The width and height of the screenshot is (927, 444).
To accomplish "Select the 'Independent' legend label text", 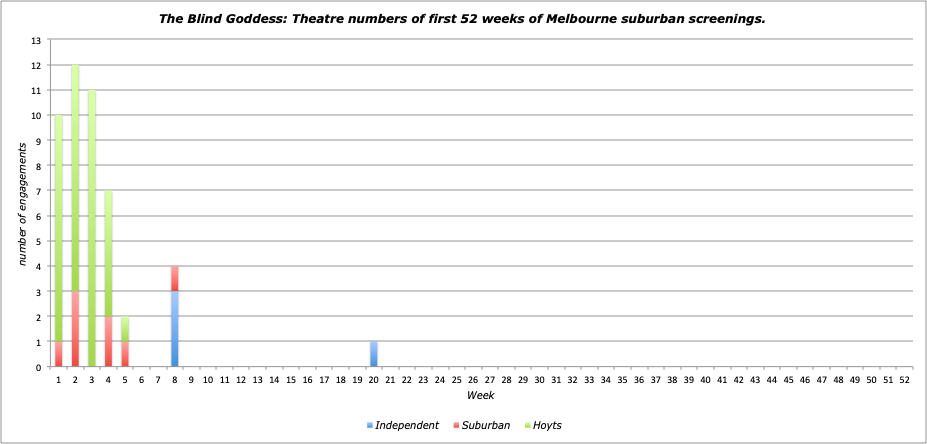I will tap(407, 425).
